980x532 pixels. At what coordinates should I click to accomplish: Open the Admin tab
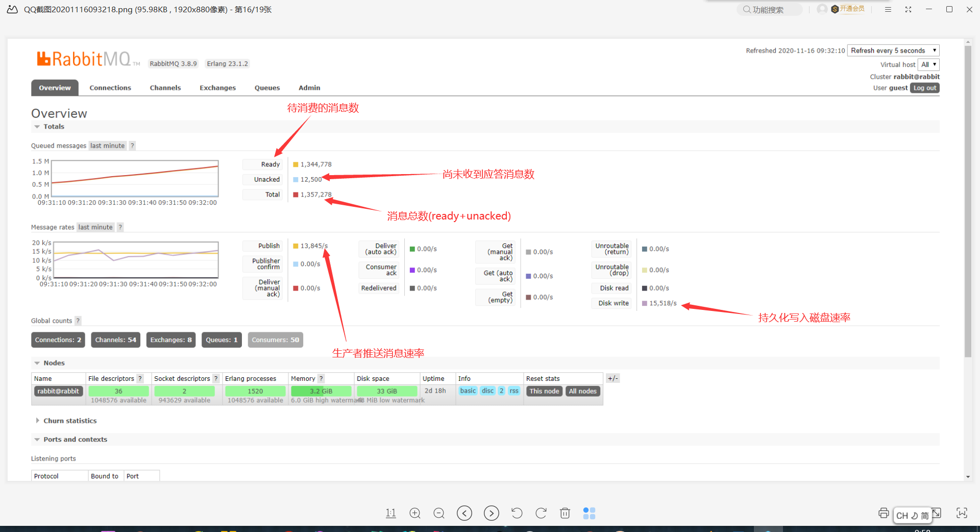coord(309,88)
